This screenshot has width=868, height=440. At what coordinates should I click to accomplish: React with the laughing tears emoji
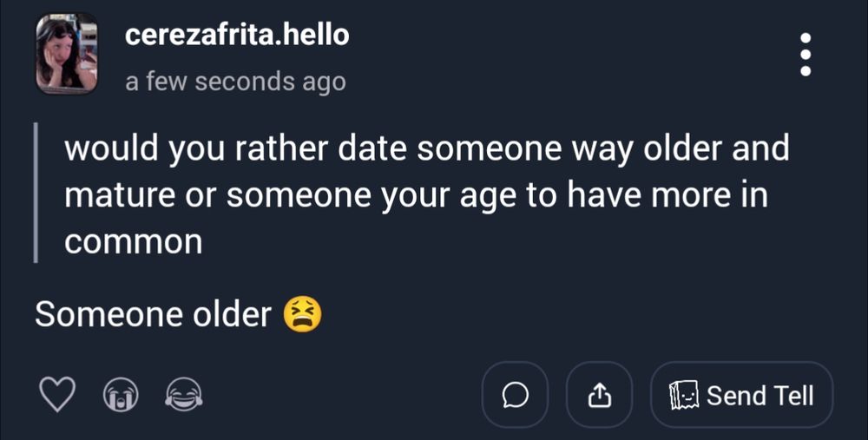pyautogui.click(x=183, y=397)
